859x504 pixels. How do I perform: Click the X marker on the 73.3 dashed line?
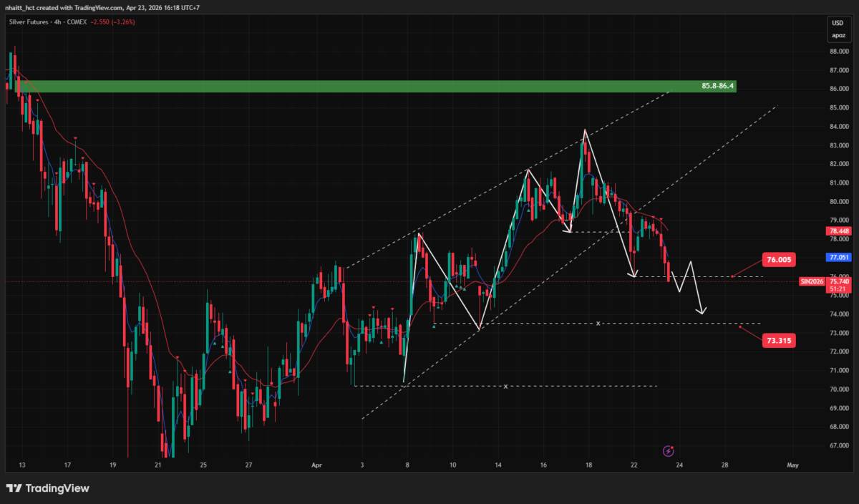coord(598,324)
